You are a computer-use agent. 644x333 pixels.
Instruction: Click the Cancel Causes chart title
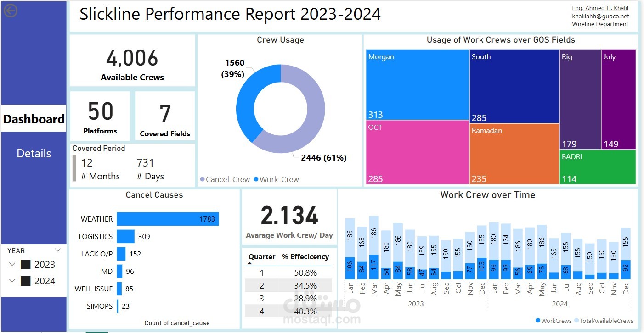(x=154, y=195)
